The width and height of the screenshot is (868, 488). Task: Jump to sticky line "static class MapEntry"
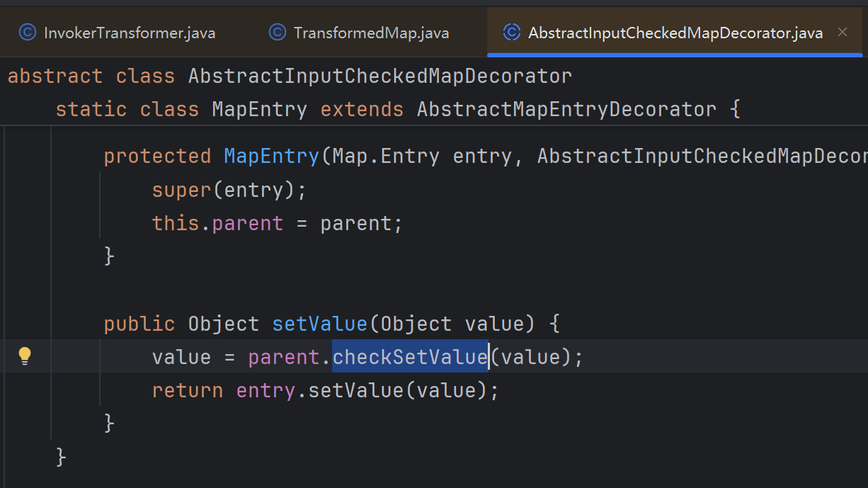[181, 110]
